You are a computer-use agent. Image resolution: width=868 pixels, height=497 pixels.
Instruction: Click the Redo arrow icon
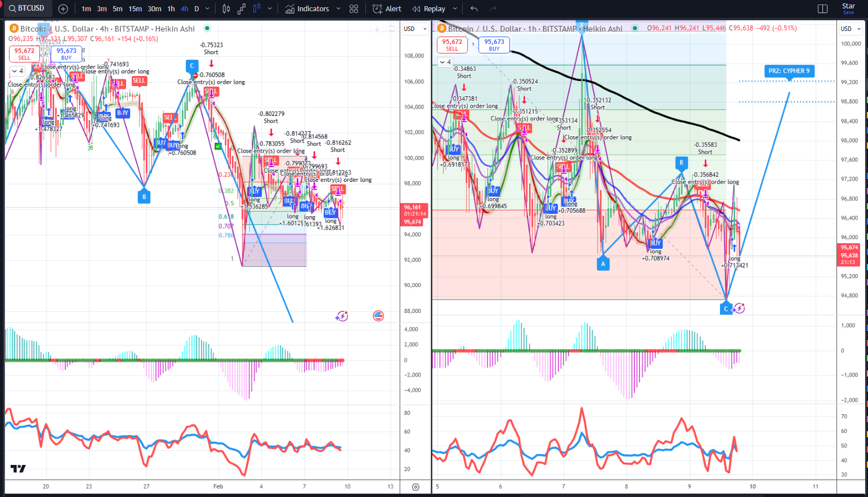pos(493,8)
